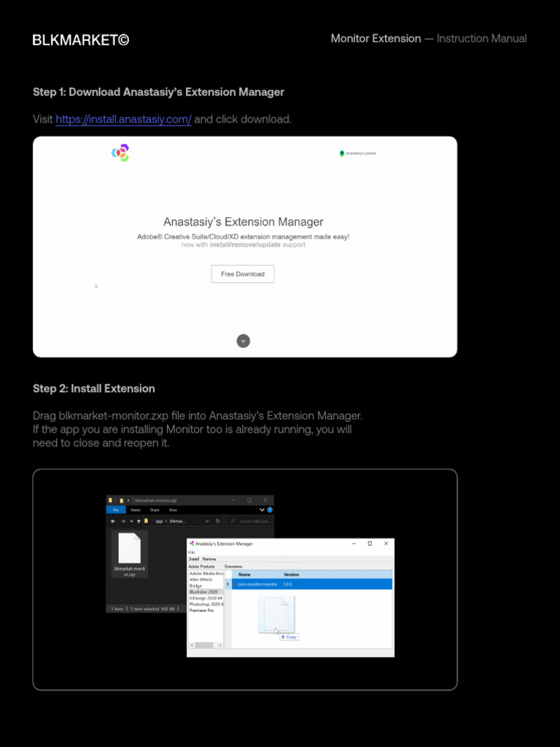Image resolution: width=560 pixels, height=747 pixels.
Task: Click the blue help icon in Explorer
Action: tap(270, 510)
